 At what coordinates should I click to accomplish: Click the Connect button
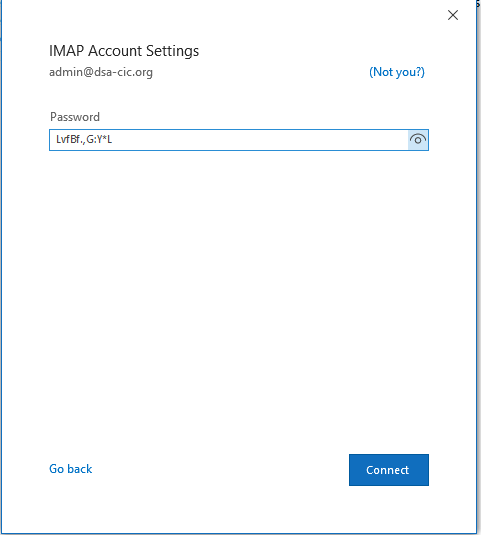[x=389, y=470]
